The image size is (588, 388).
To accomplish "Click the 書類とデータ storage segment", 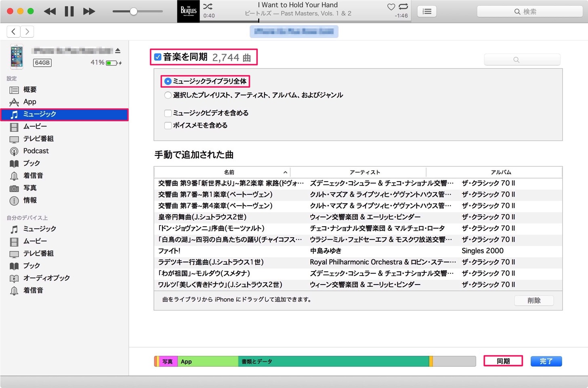I will click(x=334, y=361).
